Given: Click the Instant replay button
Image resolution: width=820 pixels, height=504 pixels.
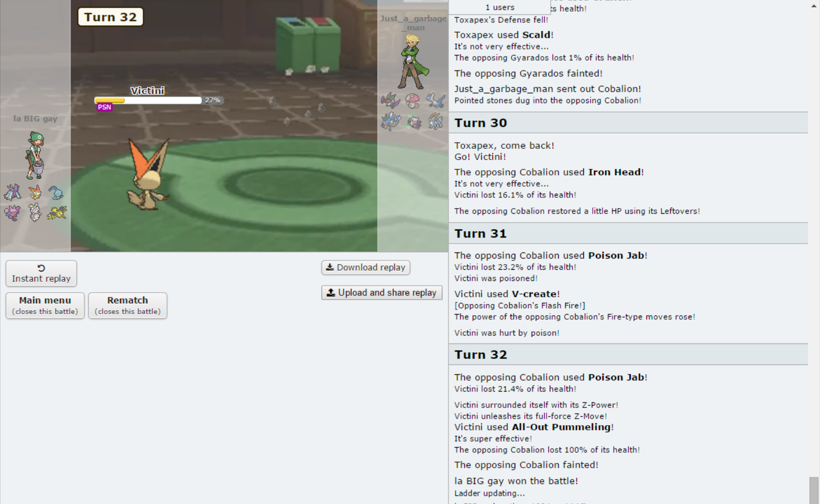Looking at the screenshot, I should tap(41, 273).
